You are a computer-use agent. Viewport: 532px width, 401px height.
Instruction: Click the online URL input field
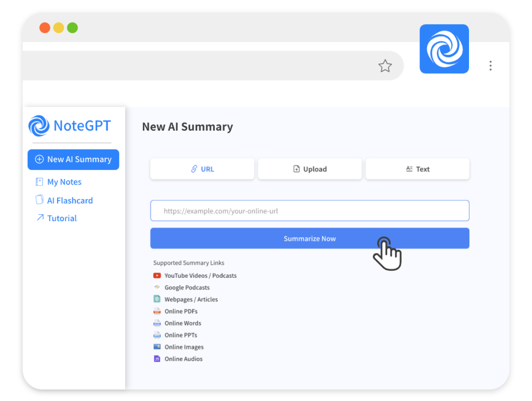coord(310,211)
